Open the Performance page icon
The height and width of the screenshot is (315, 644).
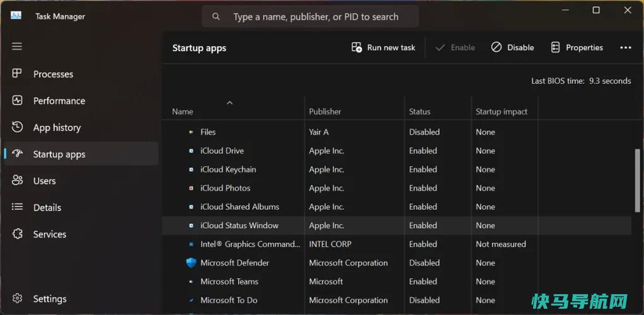pos(17,100)
